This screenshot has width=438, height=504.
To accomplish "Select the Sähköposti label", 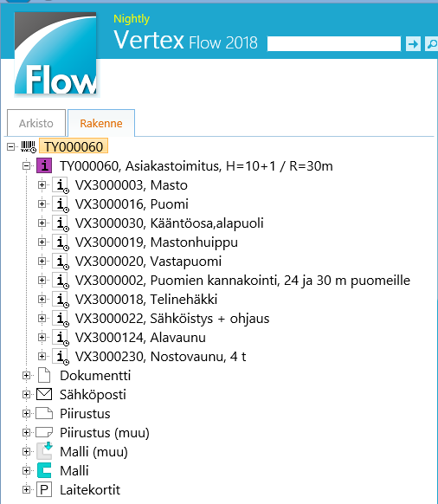I will pyautogui.click(x=93, y=395).
